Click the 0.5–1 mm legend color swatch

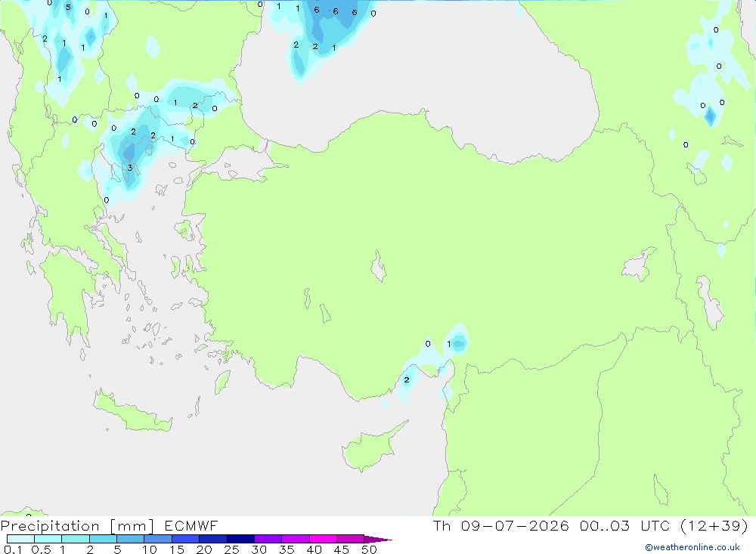48,539
